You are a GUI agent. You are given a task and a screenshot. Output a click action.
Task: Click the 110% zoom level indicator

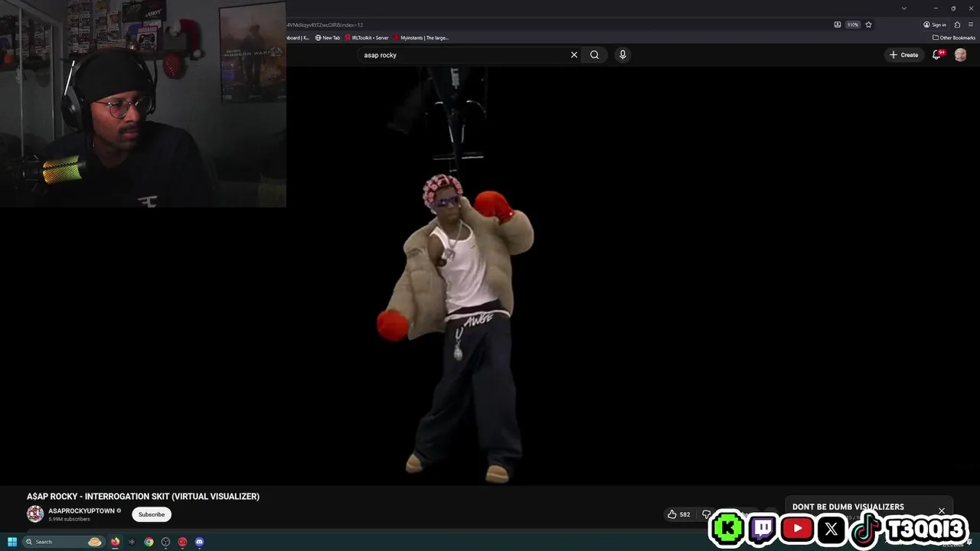pyautogui.click(x=852, y=24)
